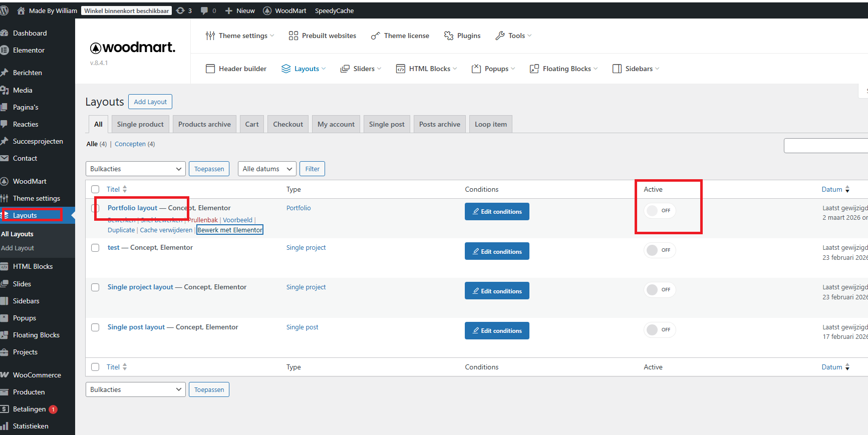868x435 pixels.
Task: Click 'Winkel binnenkort beschikbaar' notice
Action: click(x=127, y=11)
